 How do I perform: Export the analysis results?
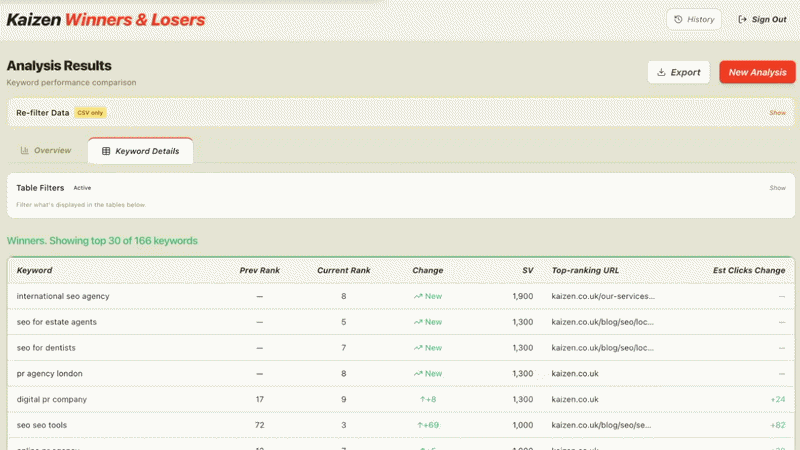click(x=679, y=72)
